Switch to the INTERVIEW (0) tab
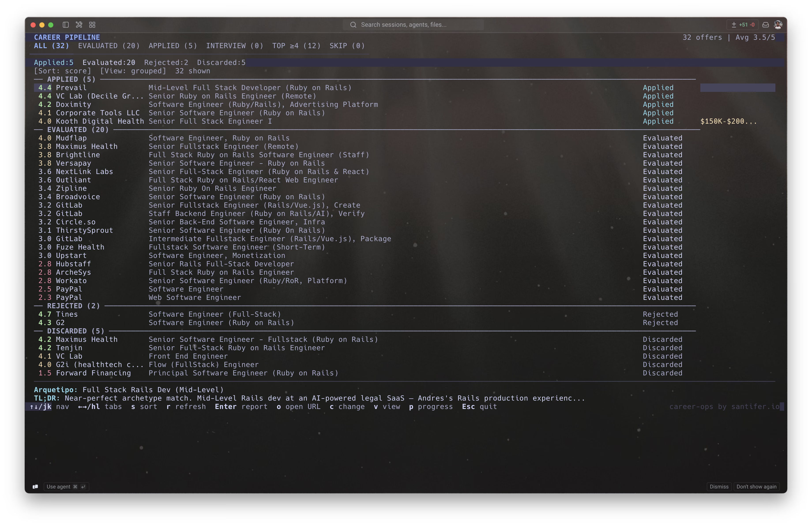 pos(234,46)
